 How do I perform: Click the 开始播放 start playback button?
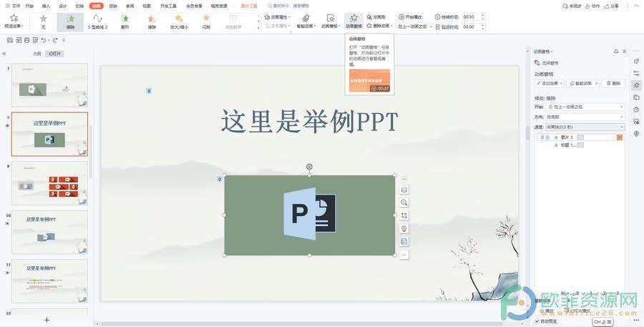pyautogui.click(x=411, y=17)
